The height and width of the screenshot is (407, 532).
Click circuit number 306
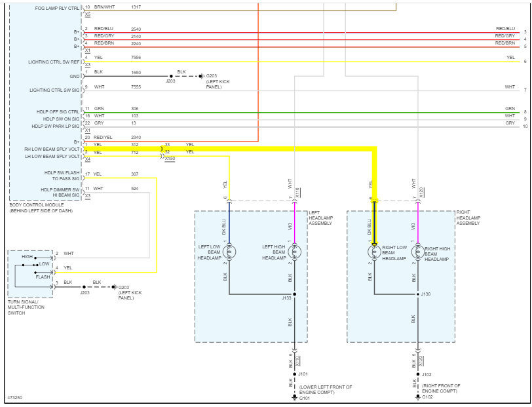(x=135, y=109)
